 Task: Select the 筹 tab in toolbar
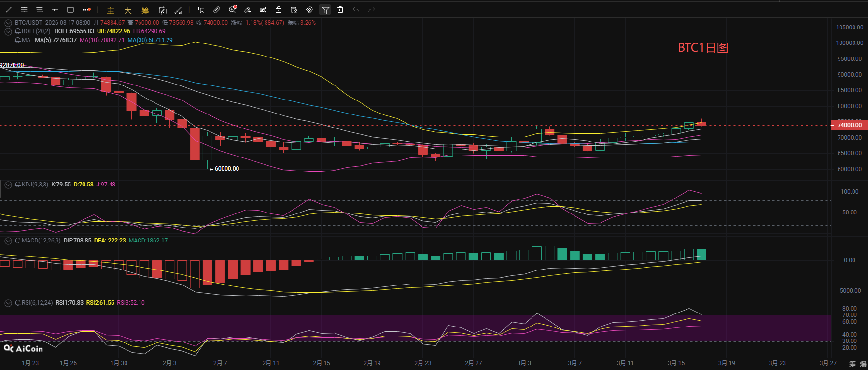tap(145, 10)
